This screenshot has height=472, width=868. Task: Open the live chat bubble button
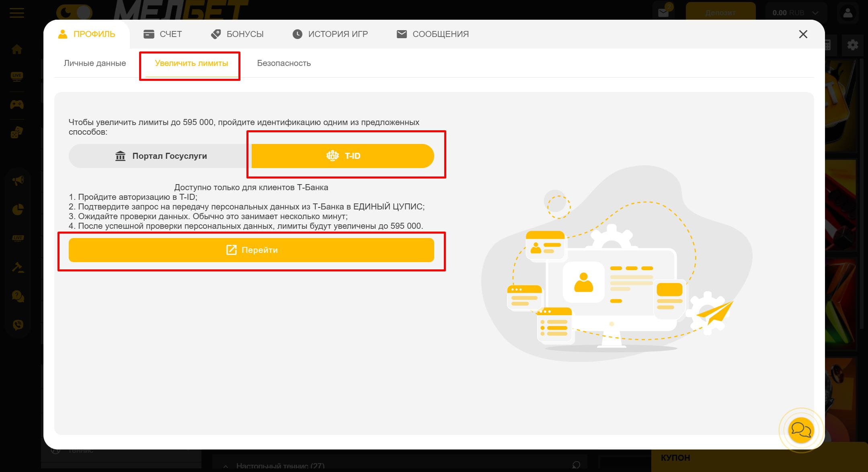tap(801, 431)
